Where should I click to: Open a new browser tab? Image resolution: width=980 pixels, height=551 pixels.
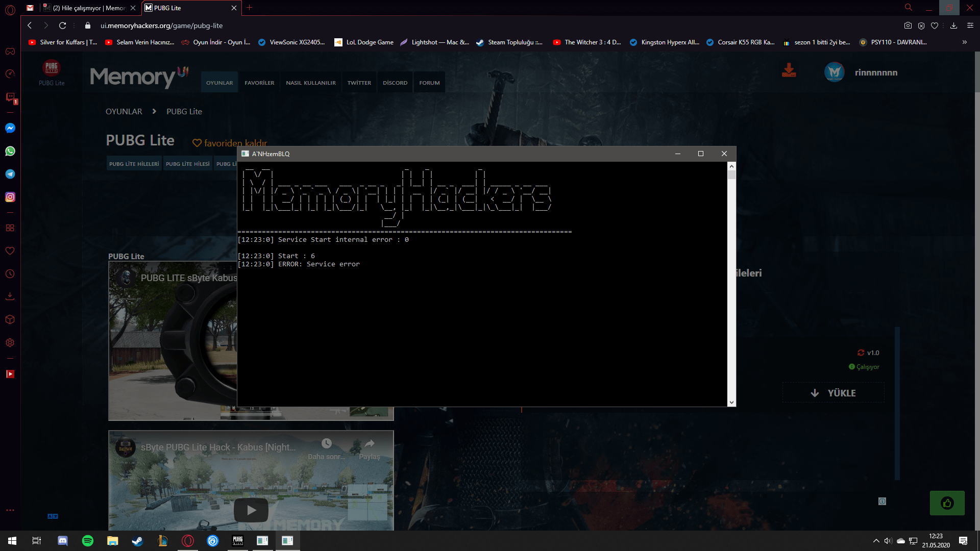(x=250, y=8)
